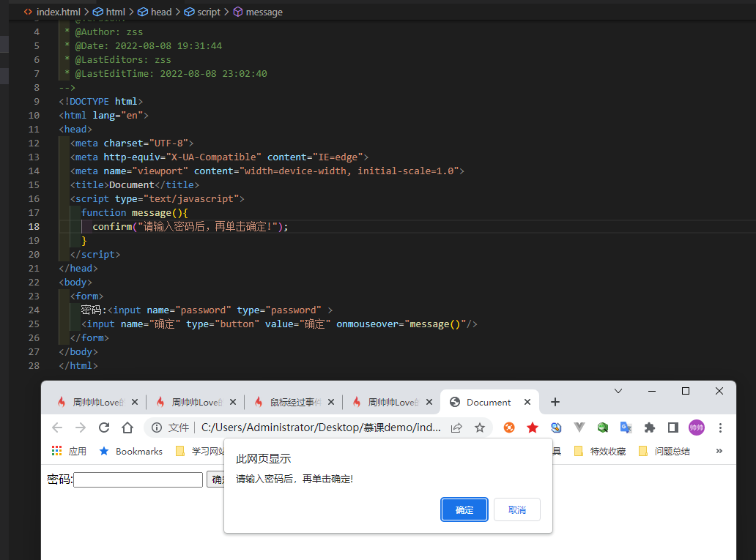This screenshot has width=756, height=560.
Task: Click the 取消 button in the dialog
Action: [516, 509]
